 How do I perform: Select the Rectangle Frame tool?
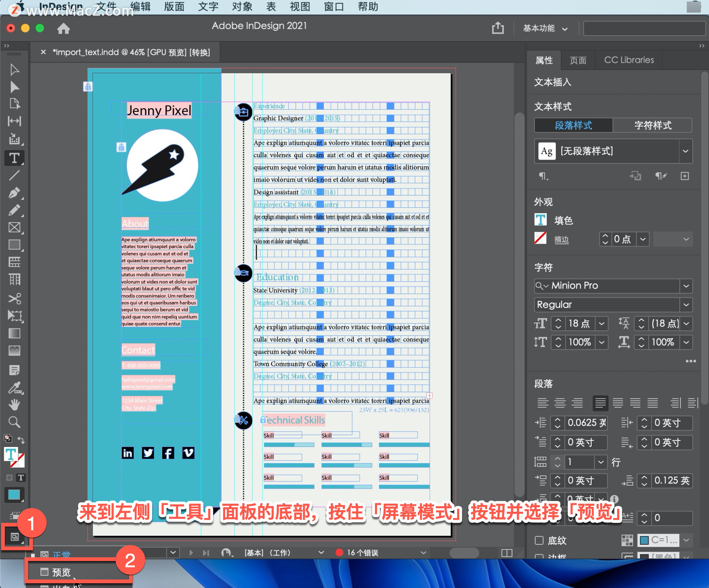point(14,227)
